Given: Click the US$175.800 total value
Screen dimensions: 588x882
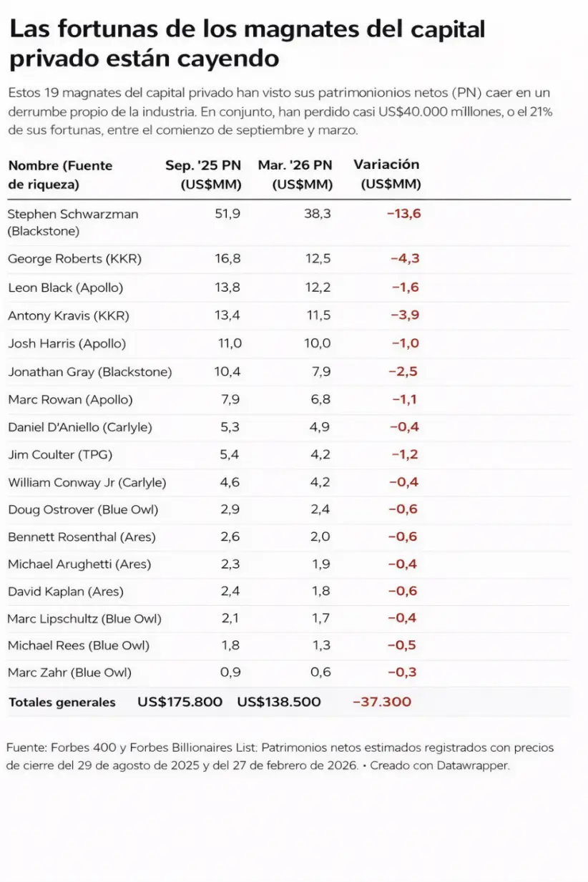Looking at the screenshot, I should click(180, 702).
